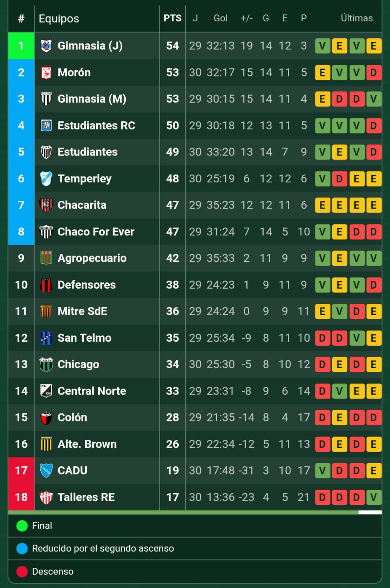Viewport: 390px width, 588px height.
Task: Click Alte. Brown's oldest result badge
Action: click(x=322, y=444)
